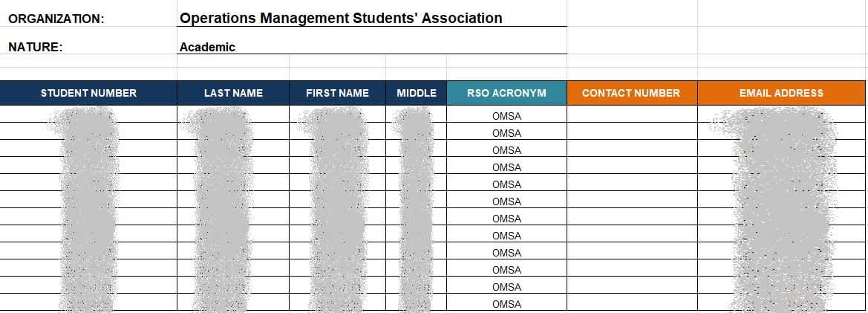Select the Academic nature cell
The width and height of the screenshot is (868, 313).
(372, 47)
